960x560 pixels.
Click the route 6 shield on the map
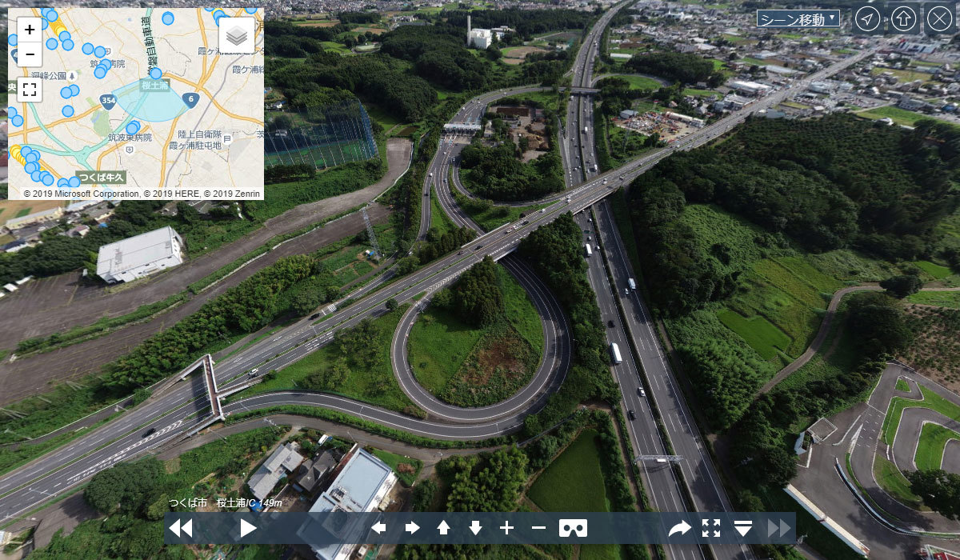click(x=190, y=99)
